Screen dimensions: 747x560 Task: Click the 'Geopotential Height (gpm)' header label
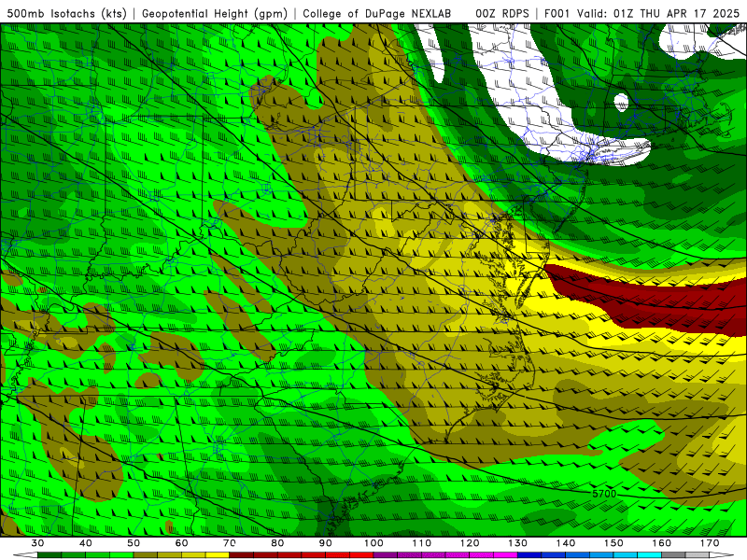(x=215, y=13)
